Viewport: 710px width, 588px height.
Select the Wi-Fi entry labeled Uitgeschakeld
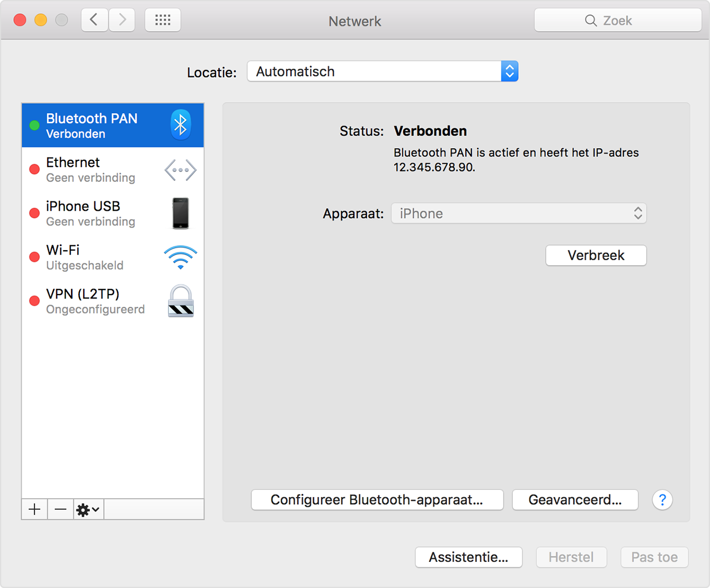point(84,257)
